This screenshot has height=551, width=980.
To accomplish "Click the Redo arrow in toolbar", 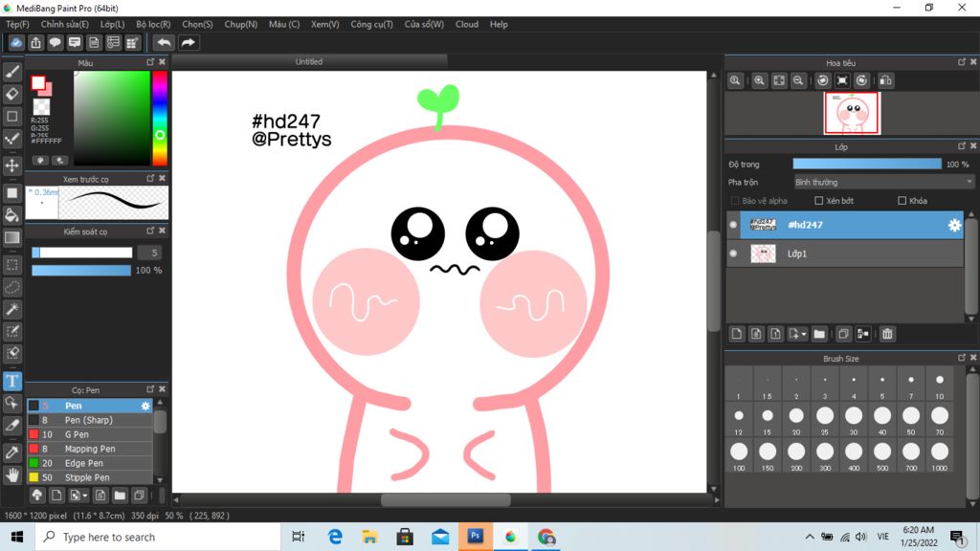I will click(x=188, y=42).
